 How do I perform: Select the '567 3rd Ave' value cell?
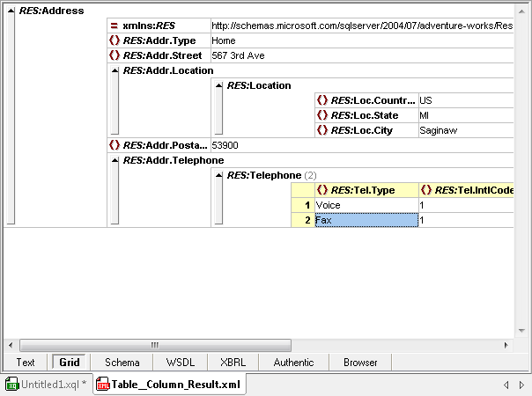tap(362, 55)
